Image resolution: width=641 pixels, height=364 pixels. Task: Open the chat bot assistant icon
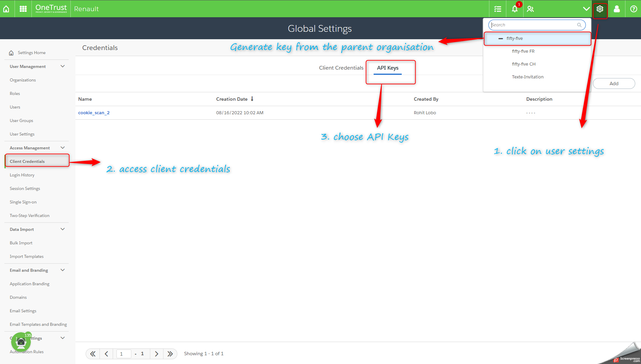[x=21, y=342]
